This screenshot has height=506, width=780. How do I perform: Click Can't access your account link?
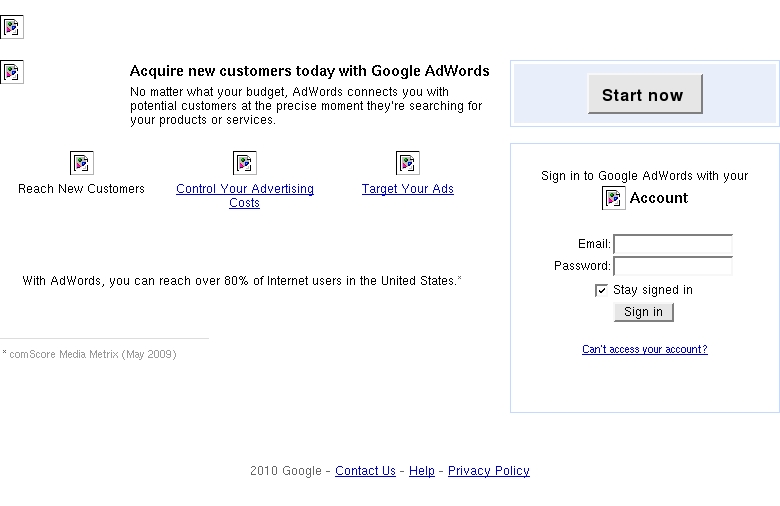point(645,349)
